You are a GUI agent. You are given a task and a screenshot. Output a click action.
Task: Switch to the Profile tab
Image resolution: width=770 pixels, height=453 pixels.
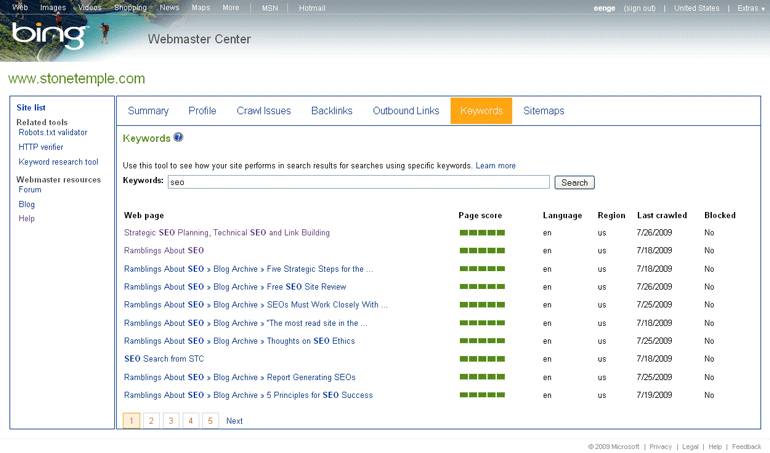click(202, 111)
